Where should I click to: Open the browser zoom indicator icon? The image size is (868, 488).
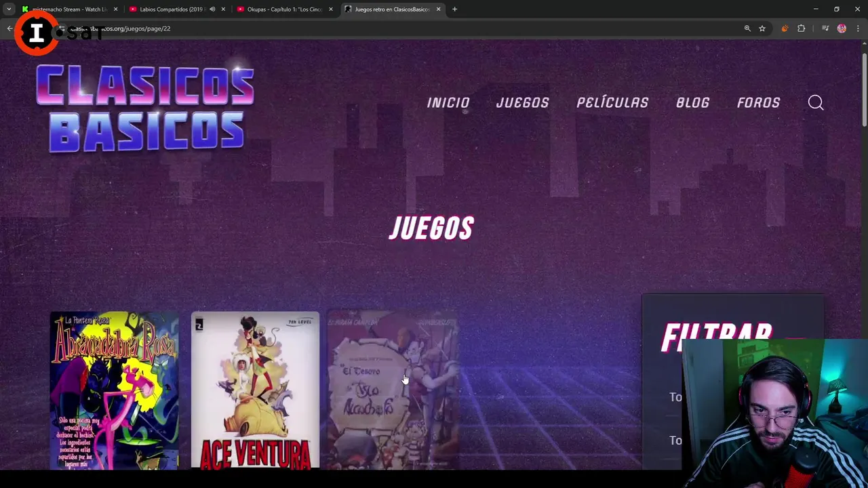(747, 28)
